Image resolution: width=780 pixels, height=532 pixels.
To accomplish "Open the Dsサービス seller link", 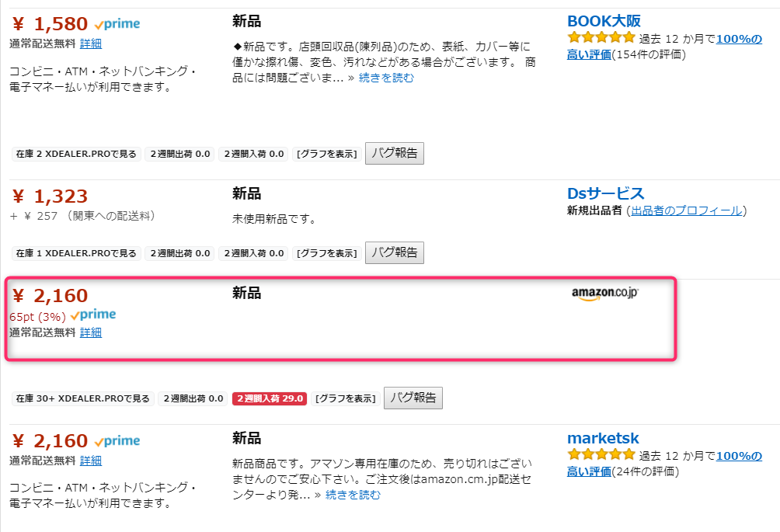I will click(606, 193).
